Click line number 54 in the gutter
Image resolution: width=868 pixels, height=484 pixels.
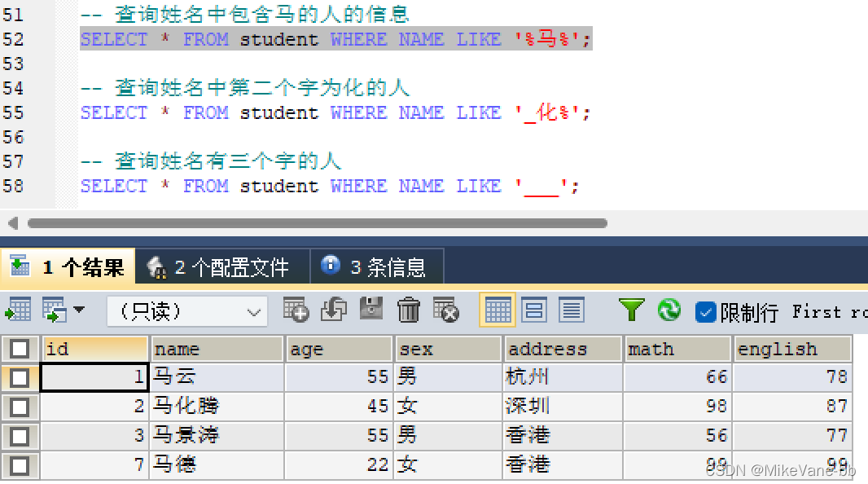point(13,88)
